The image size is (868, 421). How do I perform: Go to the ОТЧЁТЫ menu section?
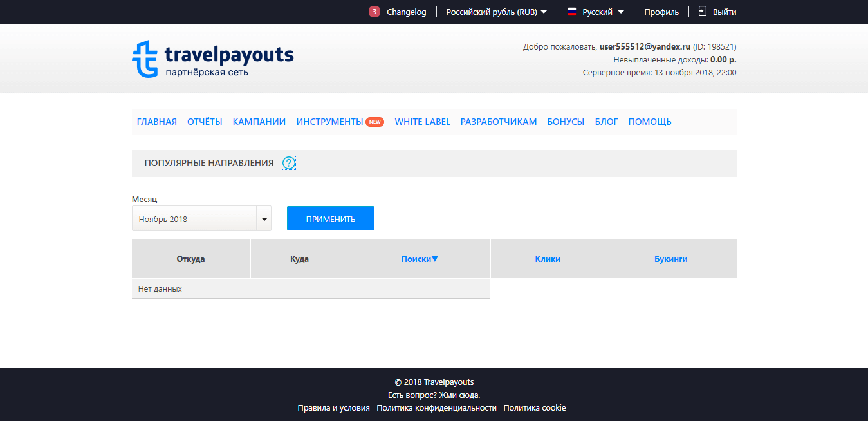point(205,122)
